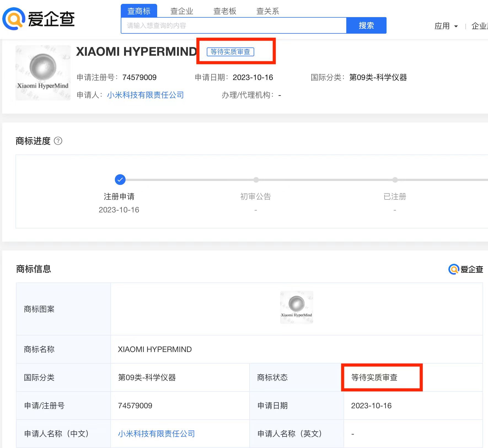488x448 pixels.
Task: Click the trademark search input field
Action: 233,25
